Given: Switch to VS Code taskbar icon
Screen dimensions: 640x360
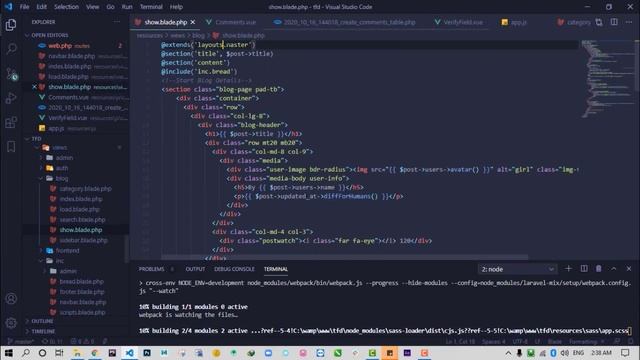Looking at the screenshot, I should tap(129, 353).
